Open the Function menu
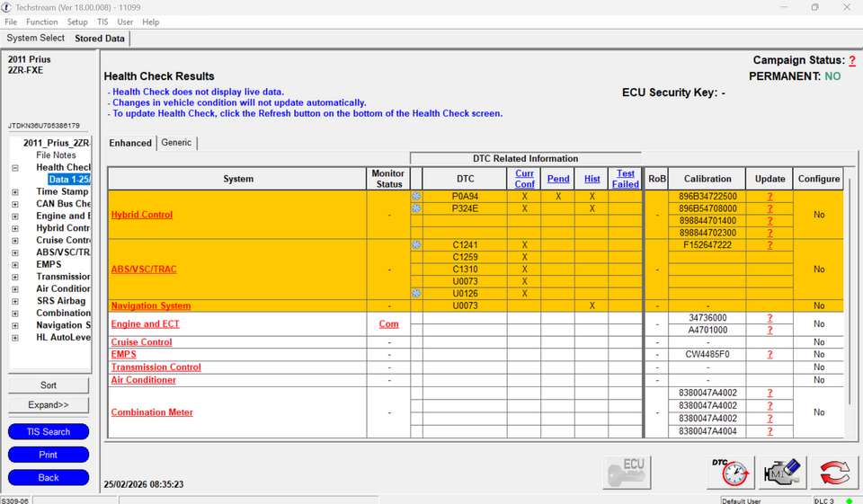Viewport: 863px width, 504px height. point(42,22)
